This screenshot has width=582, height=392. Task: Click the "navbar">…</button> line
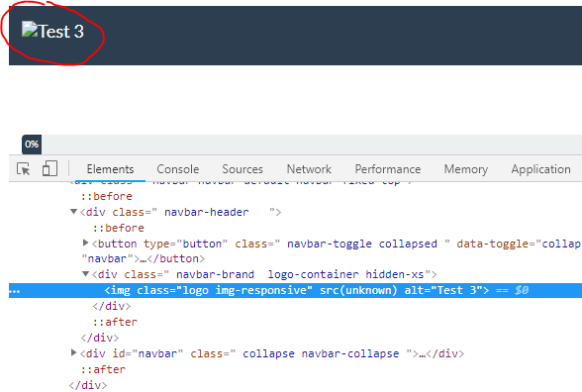[x=143, y=258]
